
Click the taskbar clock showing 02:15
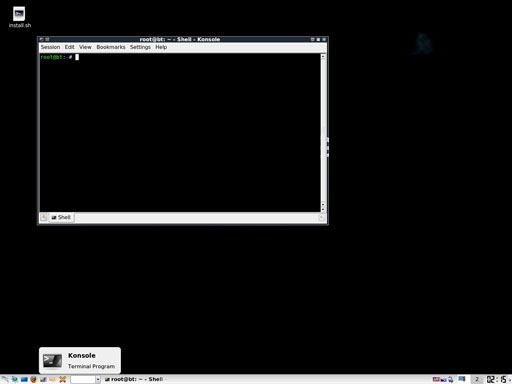(496, 379)
